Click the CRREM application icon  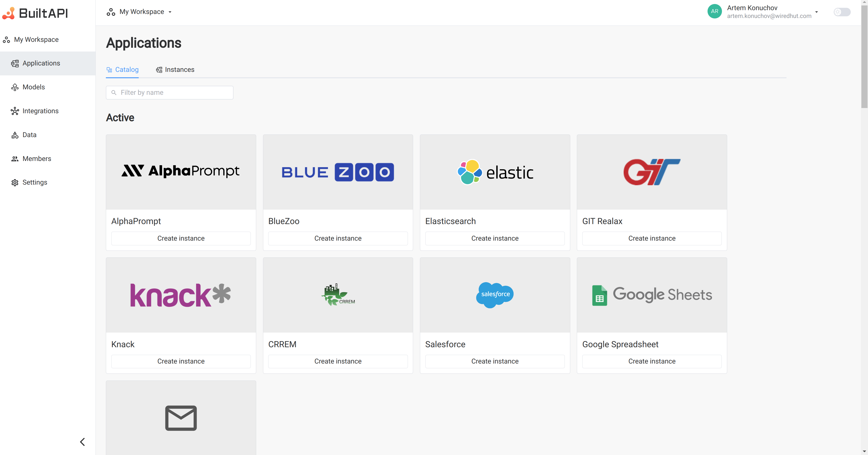[x=337, y=294]
